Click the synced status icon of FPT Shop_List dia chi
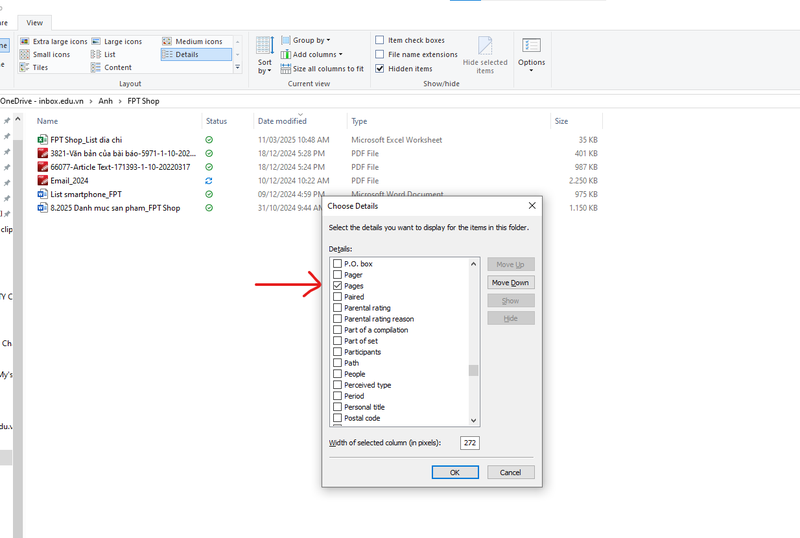 click(x=209, y=140)
